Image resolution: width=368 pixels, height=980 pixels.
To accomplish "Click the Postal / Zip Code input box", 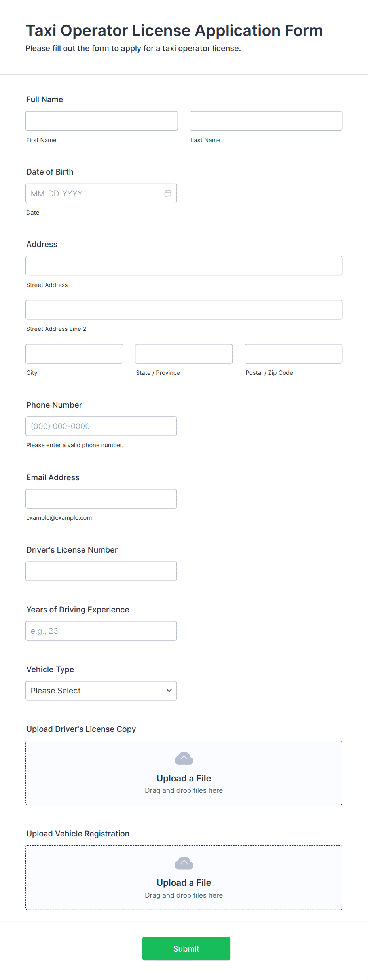I will point(294,354).
